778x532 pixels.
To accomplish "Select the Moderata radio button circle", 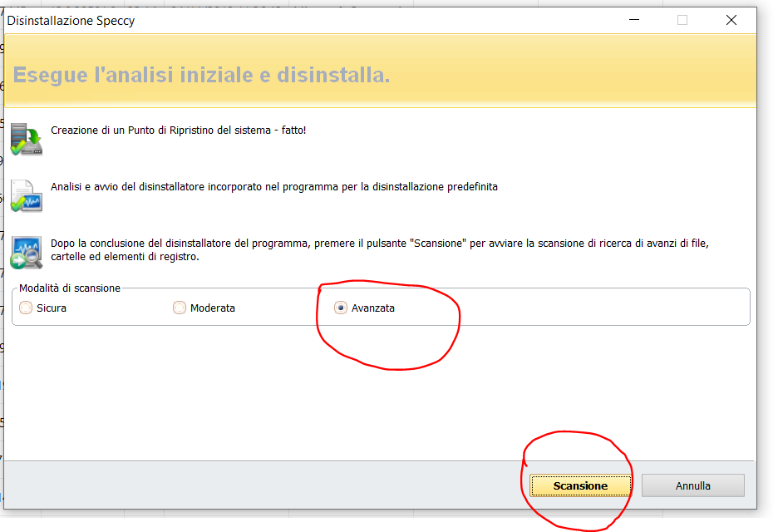I will coord(180,308).
